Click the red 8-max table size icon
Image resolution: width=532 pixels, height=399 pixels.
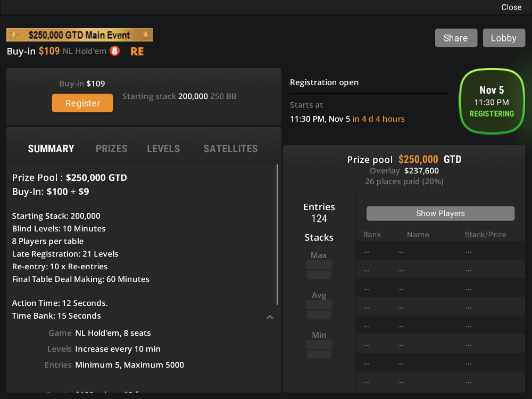point(114,51)
